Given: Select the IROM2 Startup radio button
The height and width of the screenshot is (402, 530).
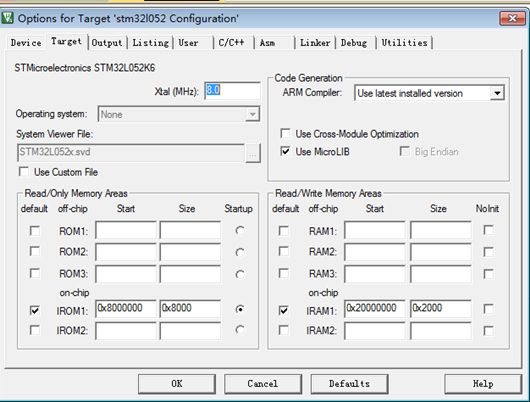Looking at the screenshot, I should click(x=240, y=330).
